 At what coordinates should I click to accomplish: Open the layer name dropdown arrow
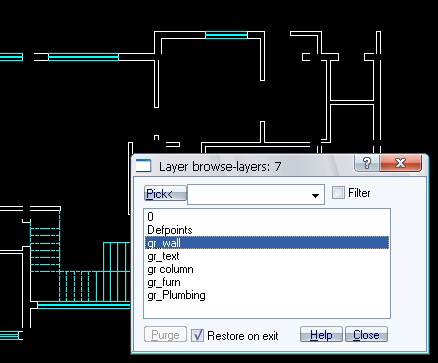pos(315,195)
